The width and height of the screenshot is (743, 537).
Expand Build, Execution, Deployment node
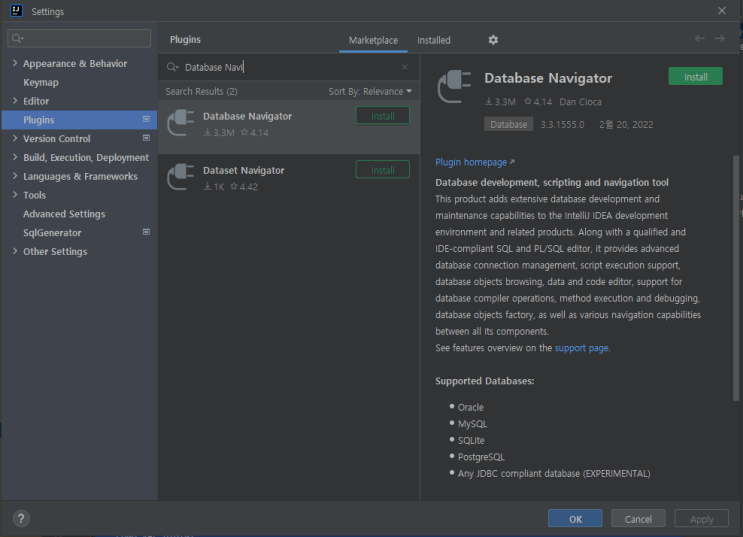[x=15, y=157]
